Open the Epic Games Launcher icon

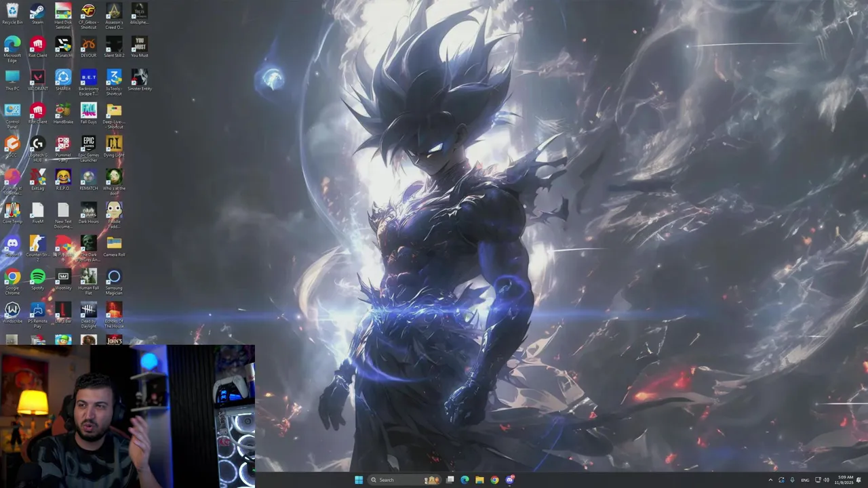pyautogui.click(x=88, y=149)
